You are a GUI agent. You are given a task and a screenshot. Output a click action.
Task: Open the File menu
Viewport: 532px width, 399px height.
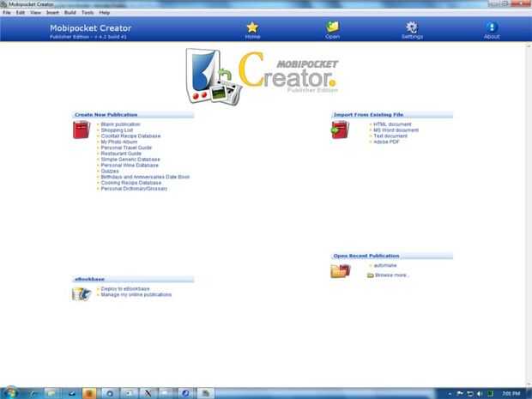7,13
